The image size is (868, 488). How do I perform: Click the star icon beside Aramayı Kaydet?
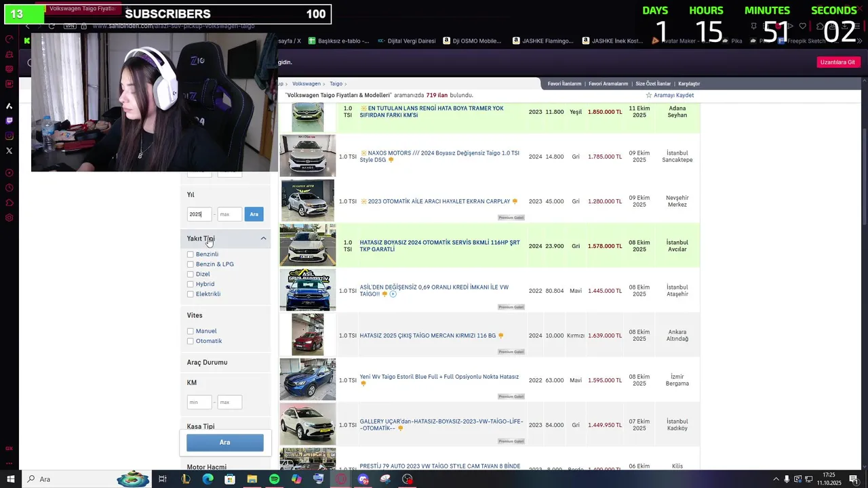(648, 96)
